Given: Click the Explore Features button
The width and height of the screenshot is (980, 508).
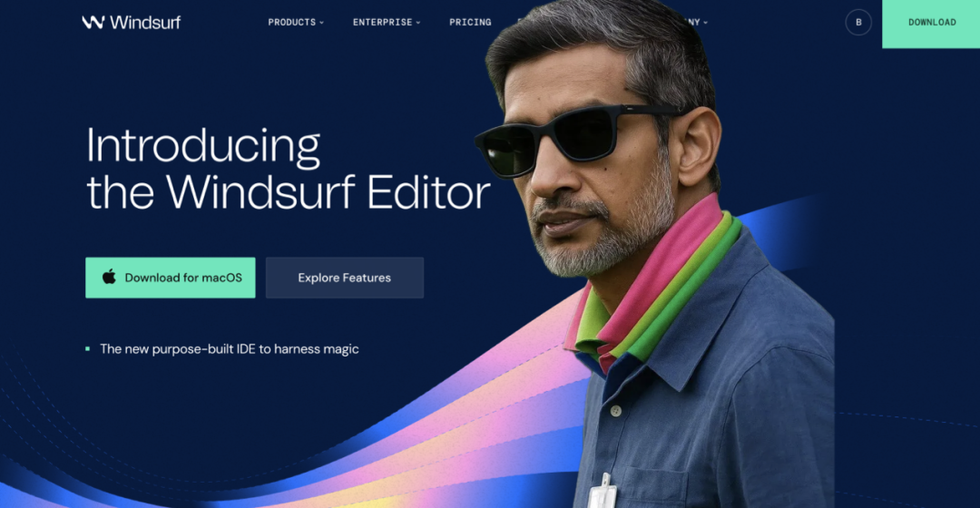Looking at the screenshot, I should (345, 278).
